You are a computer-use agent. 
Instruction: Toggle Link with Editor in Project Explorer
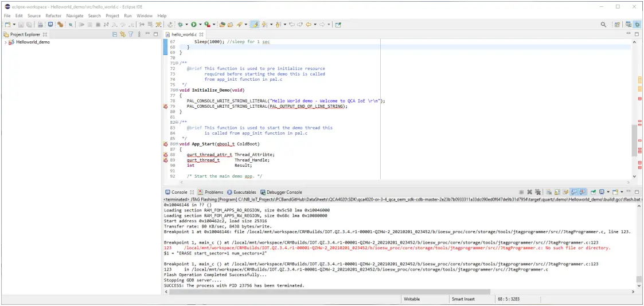click(123, 34)
